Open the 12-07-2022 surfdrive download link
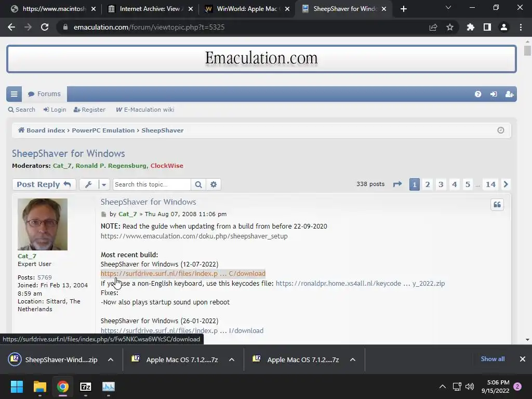Screen dimensions: 532x399 tap(183, 273)
